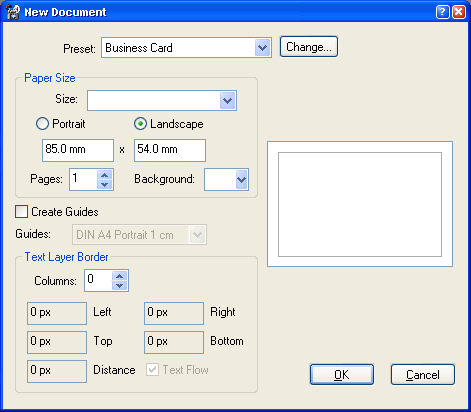471x412 pixels.
Task: Increase Columns with the up arrow
Action: pos(120,276)
